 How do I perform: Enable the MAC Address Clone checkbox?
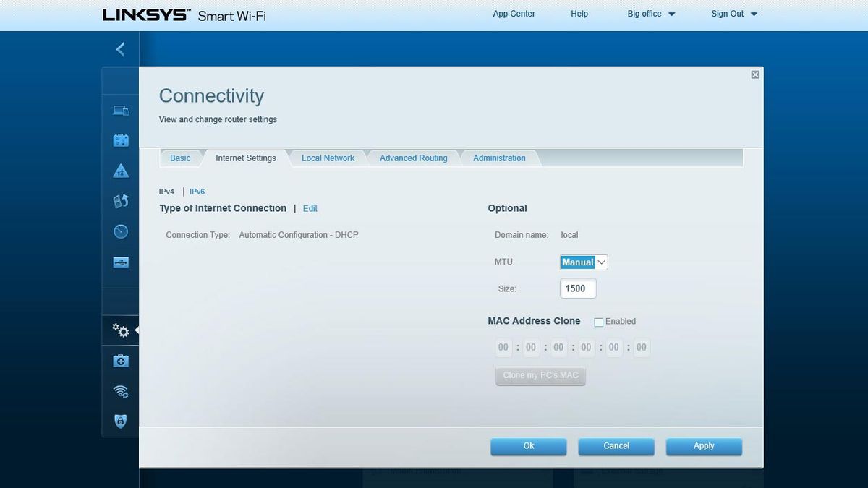(598, 322)
